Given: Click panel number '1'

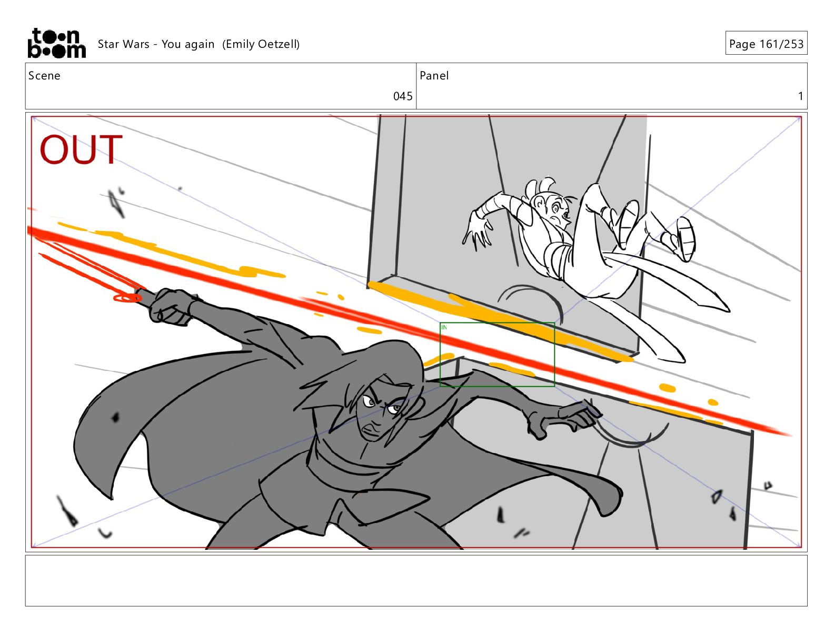Looking at the screenshot, I should pos(800,96).
